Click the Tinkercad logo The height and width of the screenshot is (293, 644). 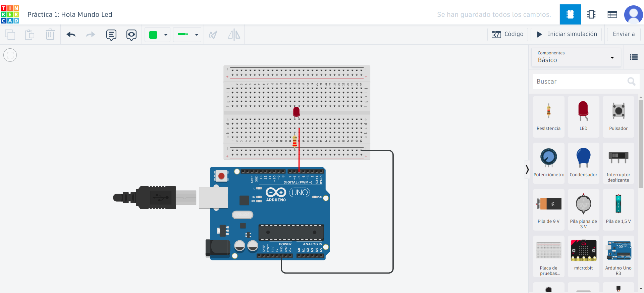[10, 14]
